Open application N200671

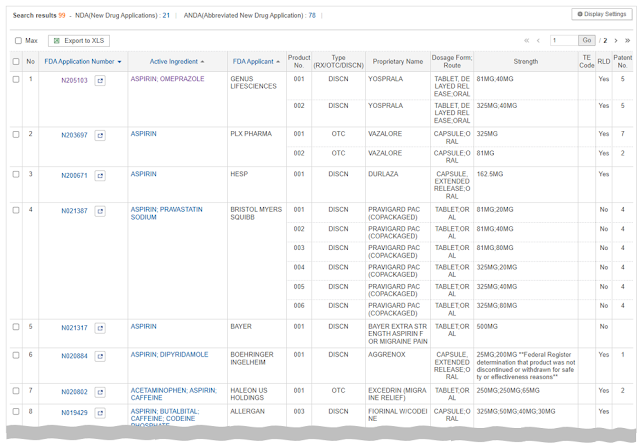coord(74,176)
